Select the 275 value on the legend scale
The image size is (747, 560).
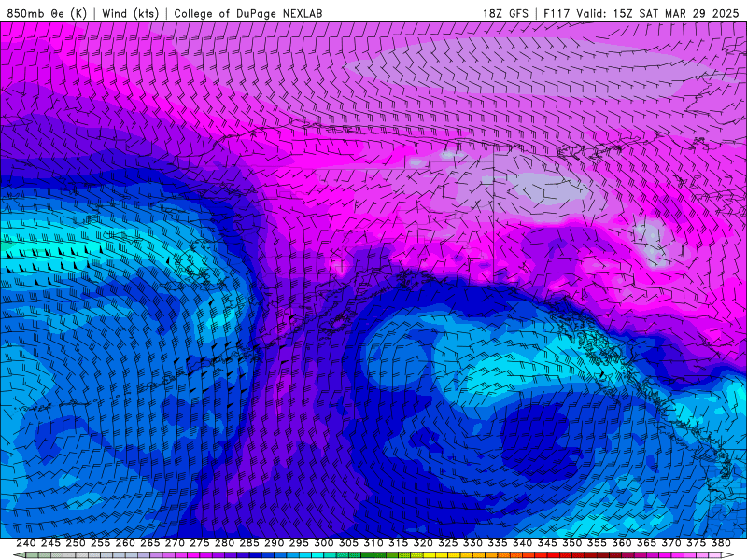coord(200,543)
